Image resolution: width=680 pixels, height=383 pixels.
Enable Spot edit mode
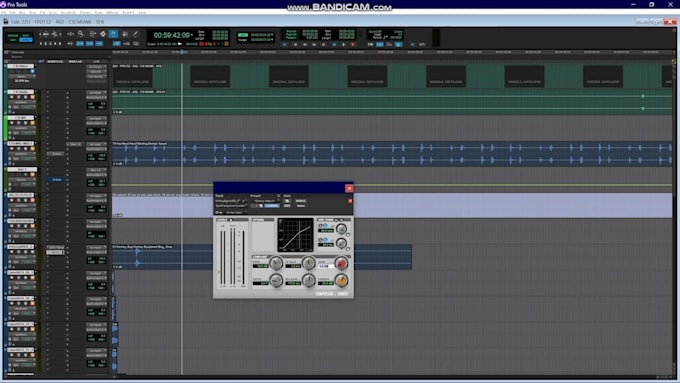pos(26,36)
